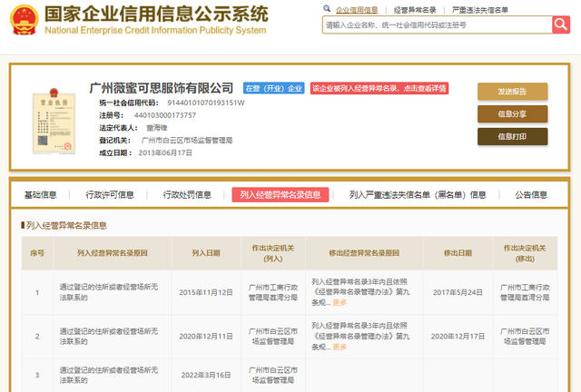
Task: Click the listing date 2015年11月12日
Action: coord(206,292)
